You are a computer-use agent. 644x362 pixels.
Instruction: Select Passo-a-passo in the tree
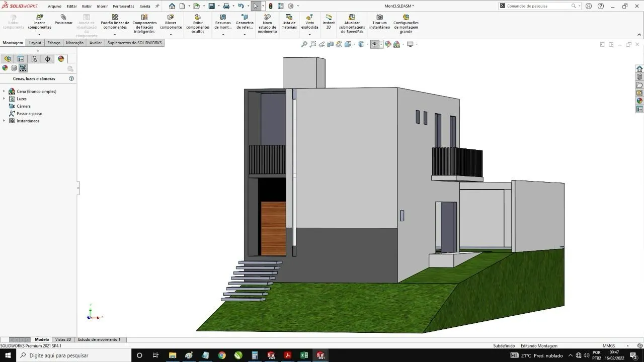coord(29,114)
